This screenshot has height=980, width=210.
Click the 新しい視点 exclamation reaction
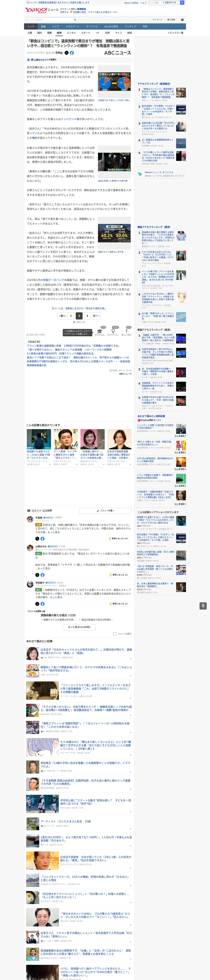click(x=127, y=332)
